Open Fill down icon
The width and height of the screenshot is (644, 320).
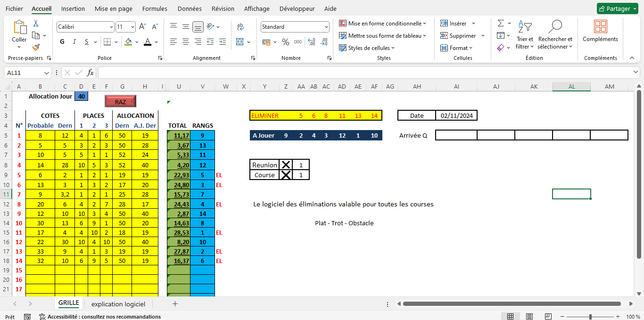501,35
